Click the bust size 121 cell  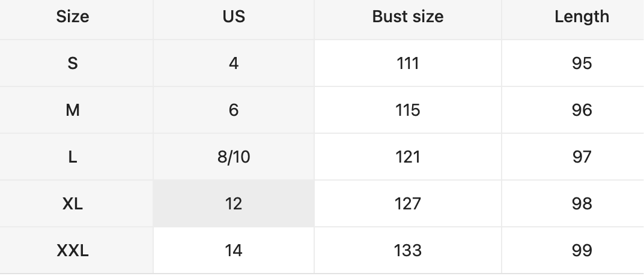point(408,157)
